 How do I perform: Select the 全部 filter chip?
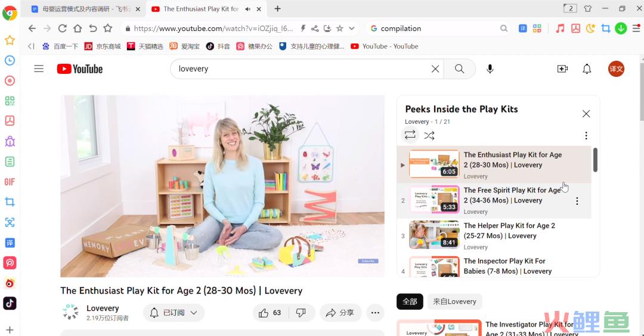coord(410,301)
